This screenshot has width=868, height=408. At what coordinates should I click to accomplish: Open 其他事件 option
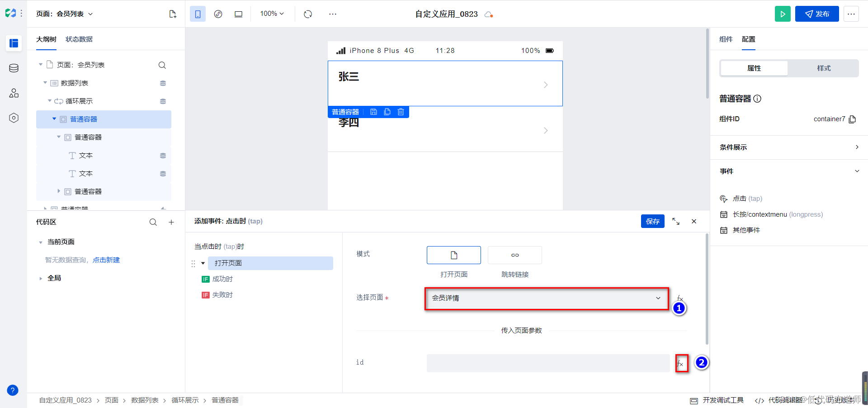[x=746, y=230]
